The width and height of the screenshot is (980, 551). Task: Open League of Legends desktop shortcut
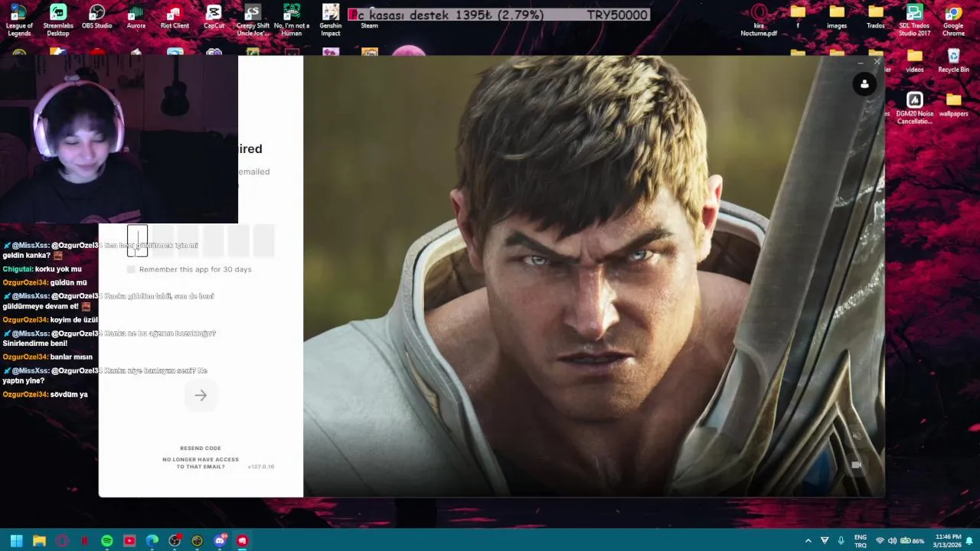click(19, 20)
